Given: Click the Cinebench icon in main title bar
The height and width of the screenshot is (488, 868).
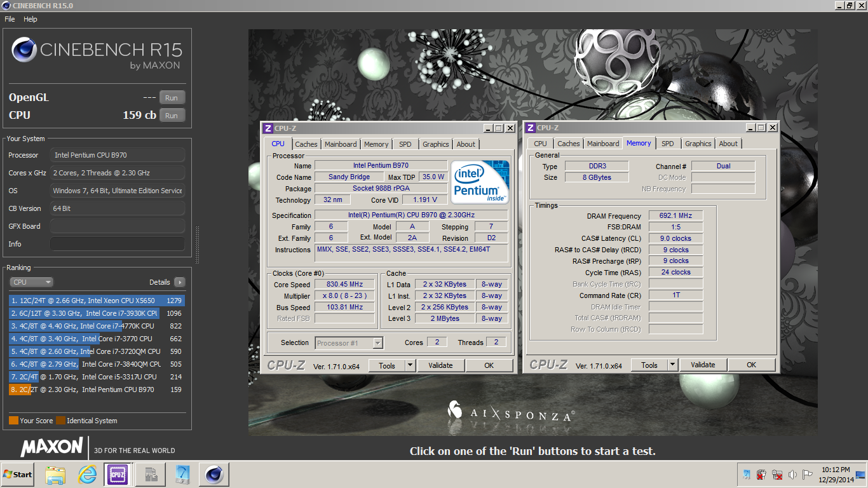Looking at the screenshot, I should (x=6, y=5).
